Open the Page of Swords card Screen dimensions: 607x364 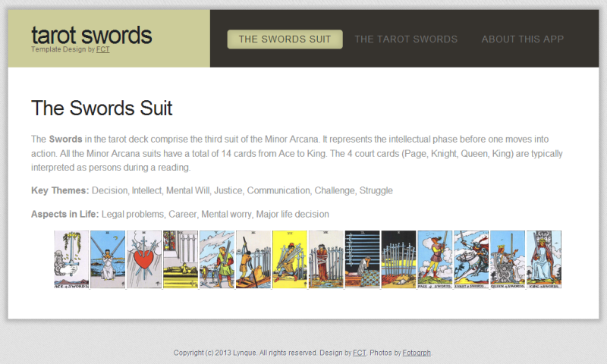(x=435, y=259)
